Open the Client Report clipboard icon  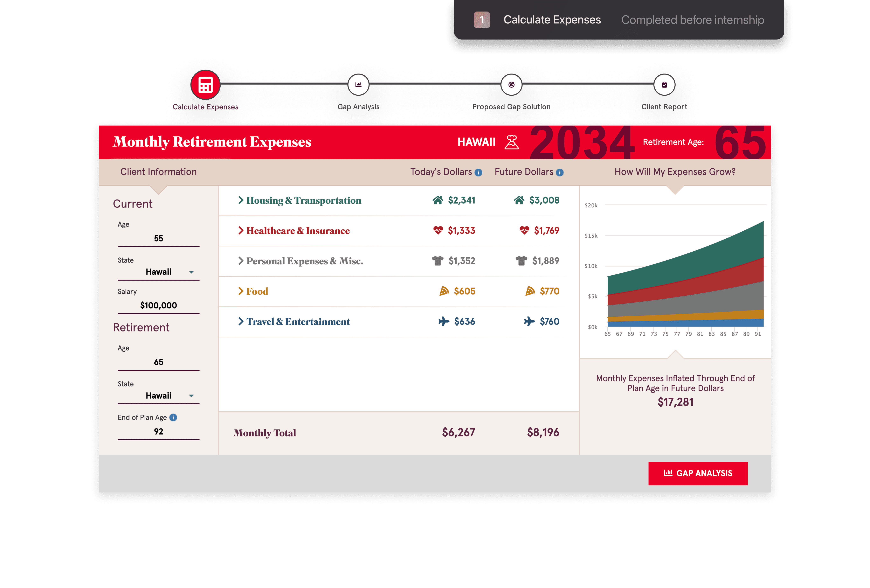click(664, 85)
